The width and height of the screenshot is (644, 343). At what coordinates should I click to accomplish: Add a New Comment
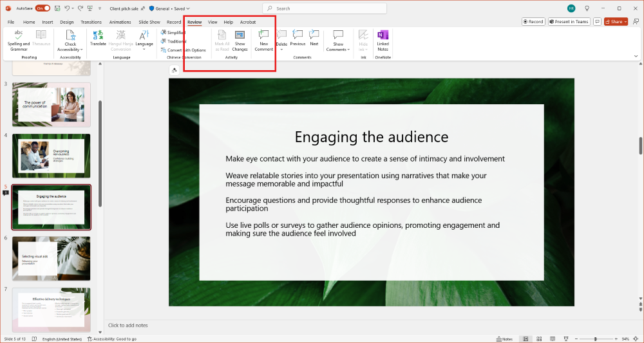pos(263,41)
